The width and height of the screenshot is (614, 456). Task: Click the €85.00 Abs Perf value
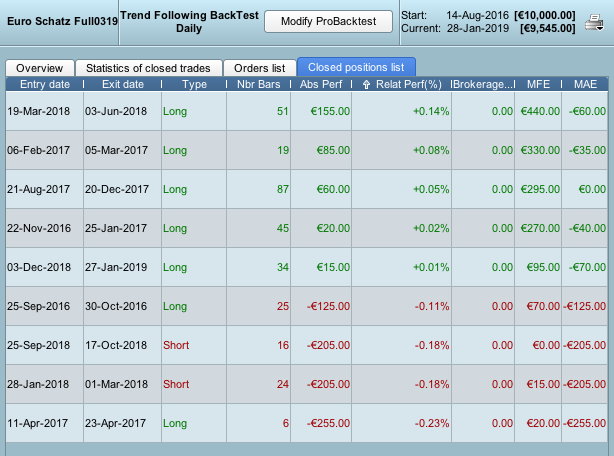tap(333, 150)
